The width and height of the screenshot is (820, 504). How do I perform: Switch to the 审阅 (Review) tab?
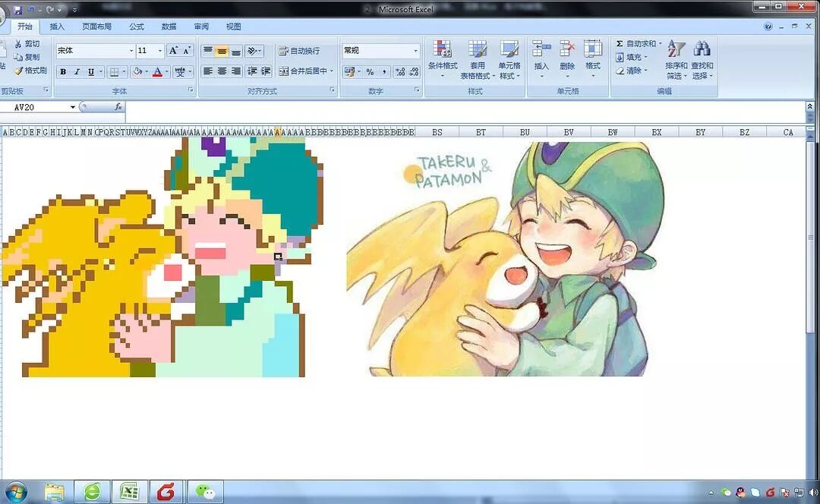pyautogui.click(x=201, y=26)
